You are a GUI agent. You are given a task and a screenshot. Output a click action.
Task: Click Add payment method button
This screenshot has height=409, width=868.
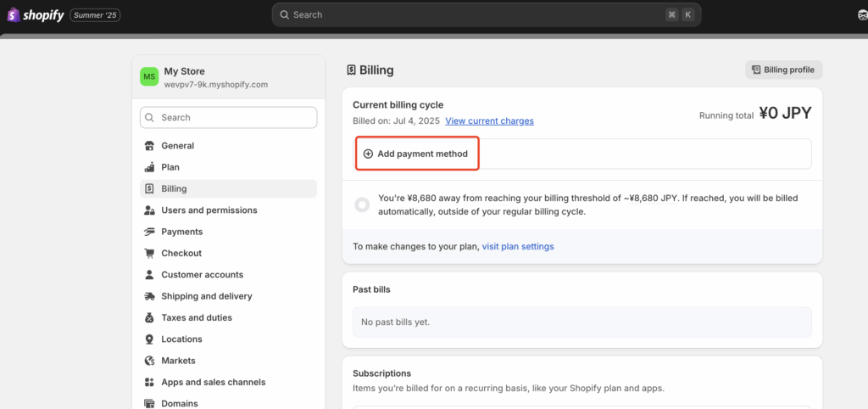point(416,154)
